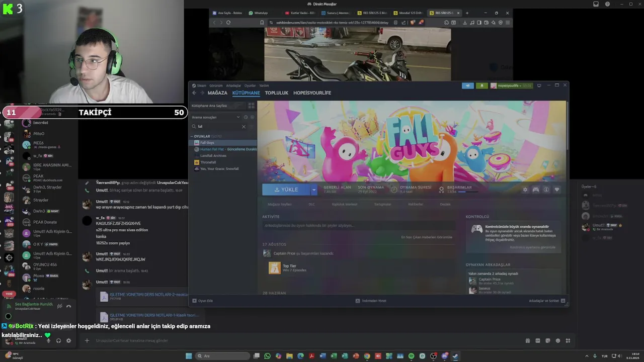Image resolution: width=644 pixels, height=362 pixels.
Task: Open a new browser tab
Action: pyautogui.click(x=467, y=13)
